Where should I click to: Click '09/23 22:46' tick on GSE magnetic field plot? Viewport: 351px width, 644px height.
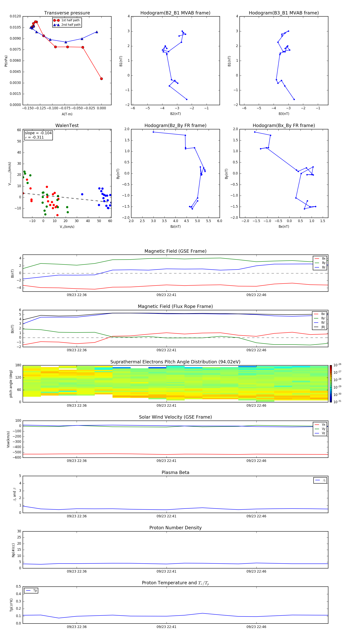[256, 295]
